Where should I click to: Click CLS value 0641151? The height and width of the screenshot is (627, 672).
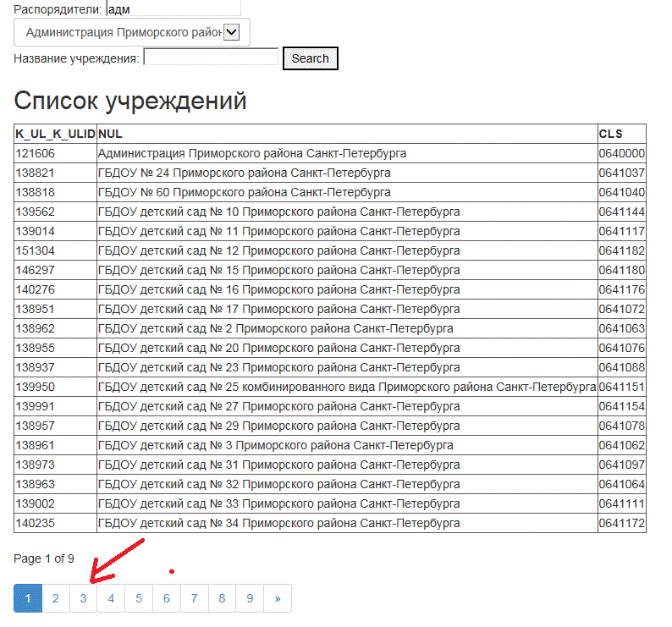pyautogui.click(x=622, y=387)
